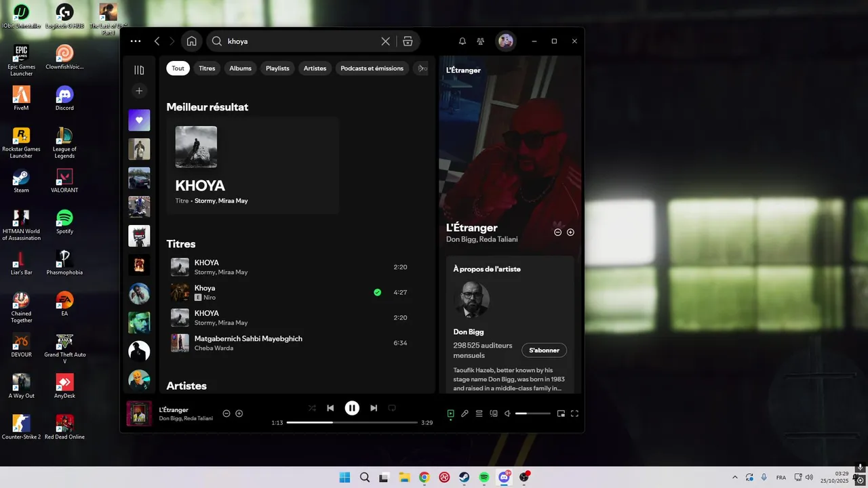Clear the search field with the X

point(385,41)
